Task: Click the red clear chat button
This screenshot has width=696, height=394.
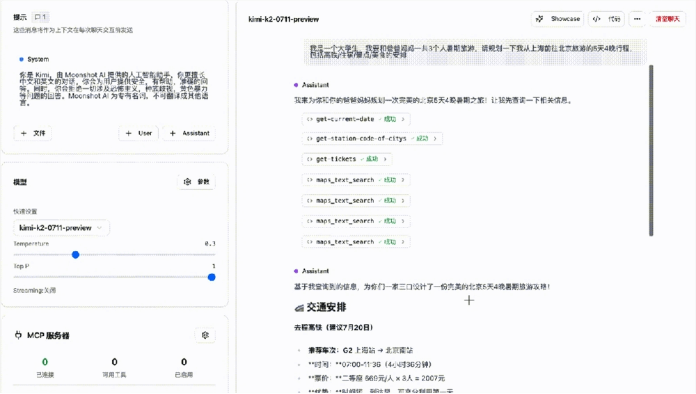Action: 667,19
